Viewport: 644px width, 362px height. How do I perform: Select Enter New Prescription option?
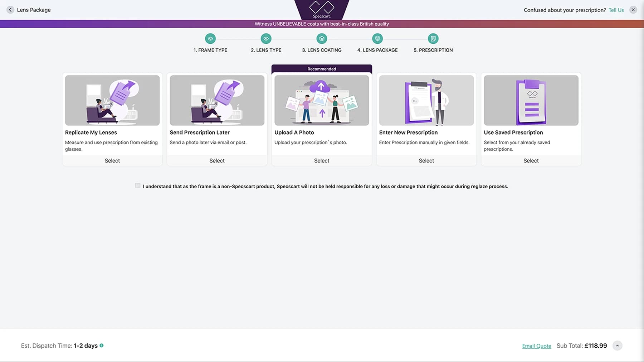point(426,161)
